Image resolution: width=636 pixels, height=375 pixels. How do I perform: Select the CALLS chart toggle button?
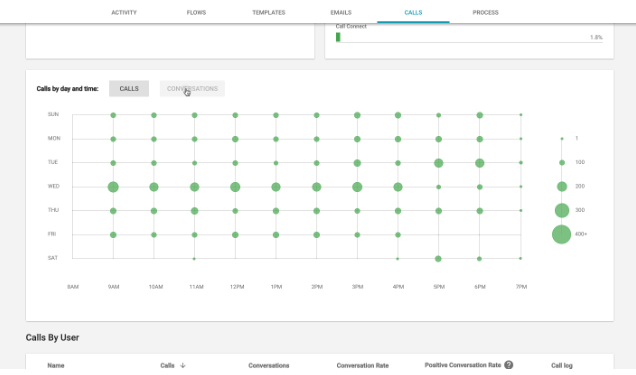pos(129,88)
